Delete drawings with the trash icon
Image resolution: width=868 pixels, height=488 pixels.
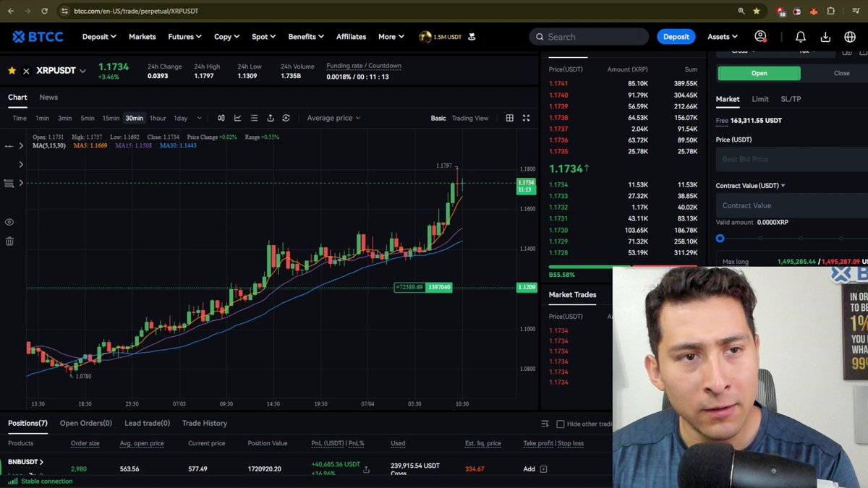pyautogui.click(x=9, y=241)
